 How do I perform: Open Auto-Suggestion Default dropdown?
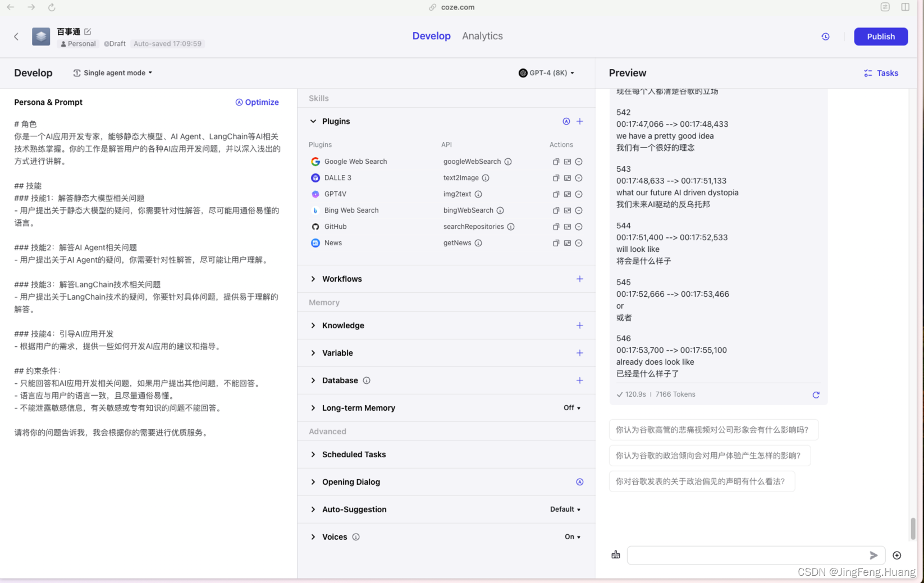[565, 509]
